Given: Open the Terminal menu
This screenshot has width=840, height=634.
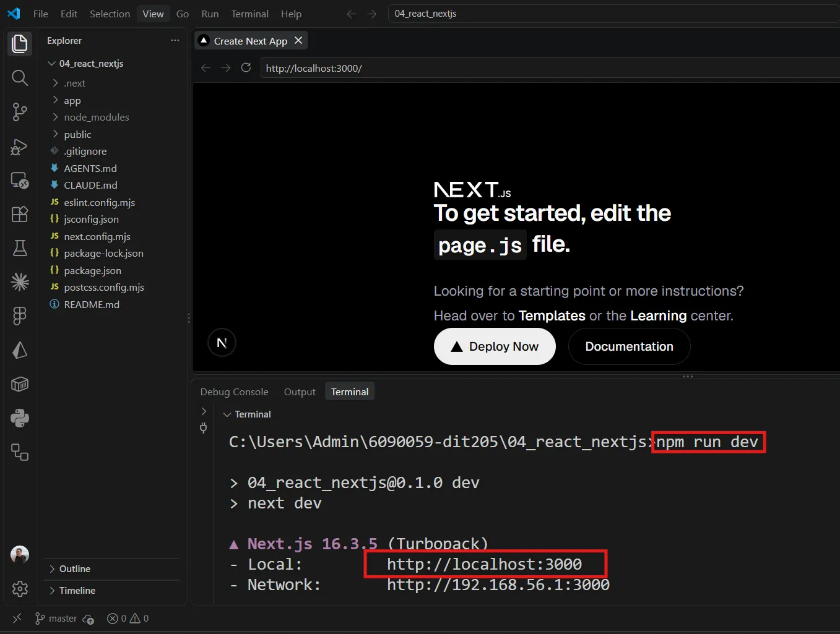Looking at the screenshot, I should point(249,14).
